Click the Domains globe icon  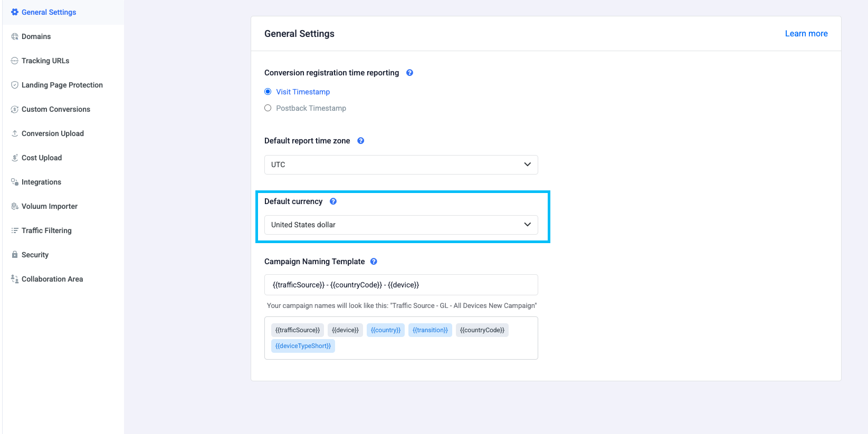tap(15, 36)
